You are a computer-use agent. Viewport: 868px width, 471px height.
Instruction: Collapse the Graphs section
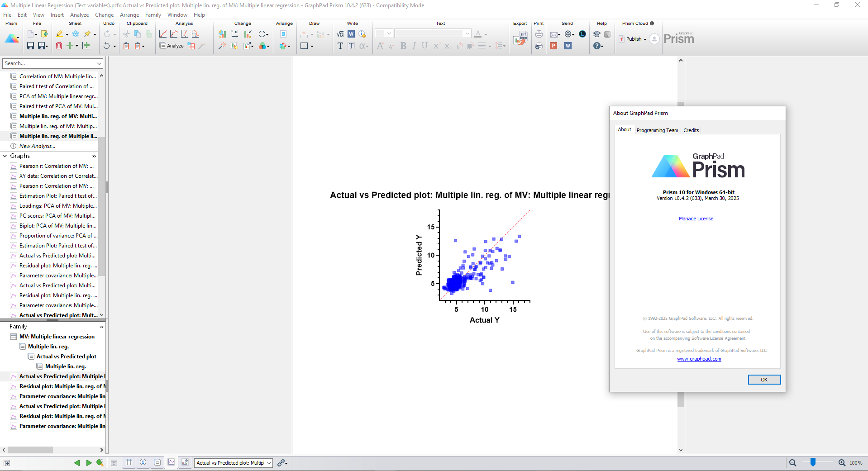[x=5, y=156]
